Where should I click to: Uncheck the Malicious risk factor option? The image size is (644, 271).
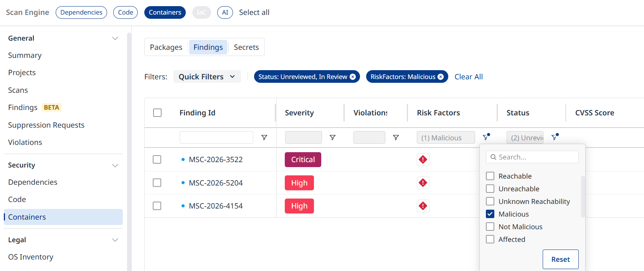click(490, 214)
